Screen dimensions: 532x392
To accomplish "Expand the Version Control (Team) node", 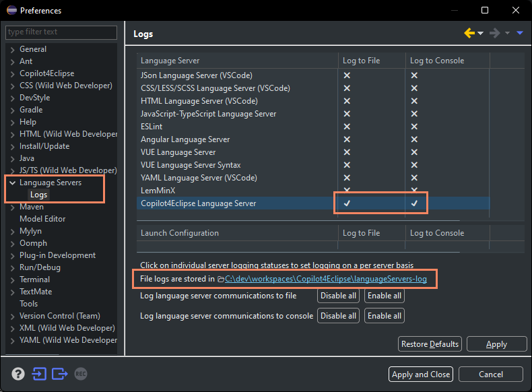I will tap(13, 317).
